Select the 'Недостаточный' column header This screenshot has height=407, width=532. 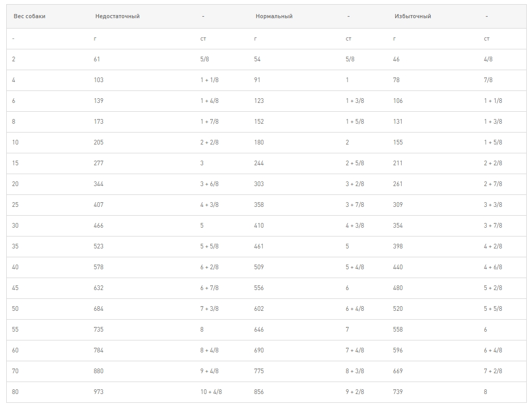[x=117, y=16]
